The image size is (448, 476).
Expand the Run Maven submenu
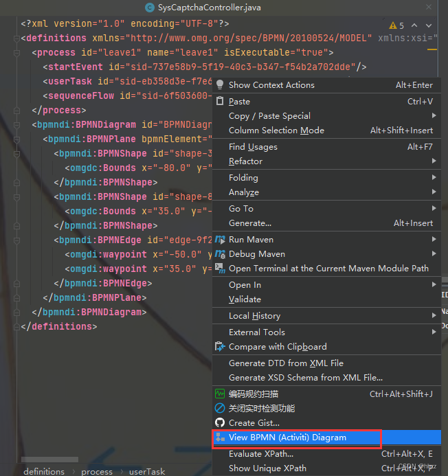point(326,240)
